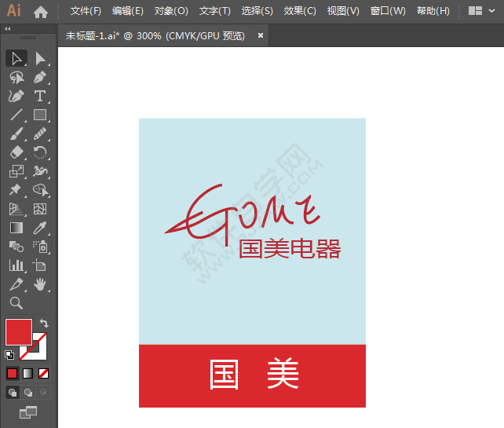Open the 视图(V) menu

[x=343, y=11]
